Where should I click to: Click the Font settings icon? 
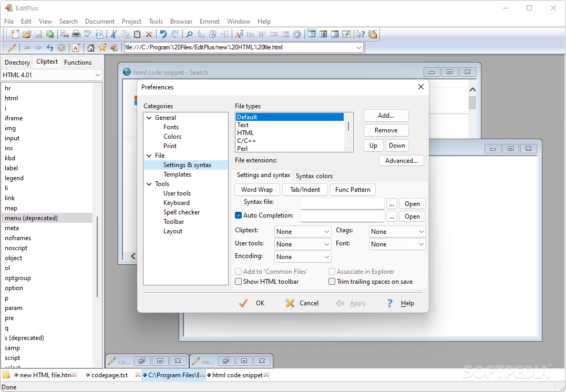click(239, 34)
